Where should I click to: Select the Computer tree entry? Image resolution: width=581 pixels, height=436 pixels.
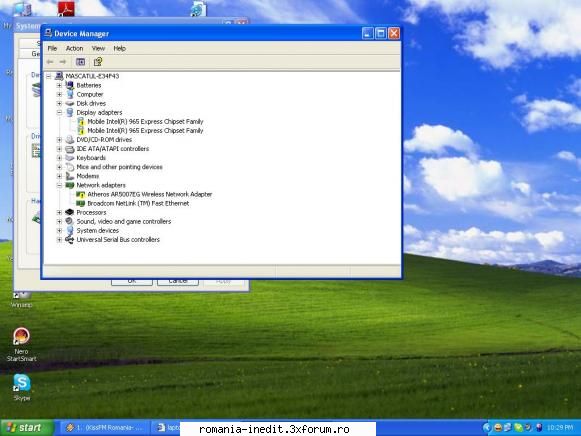coord(90,94)
